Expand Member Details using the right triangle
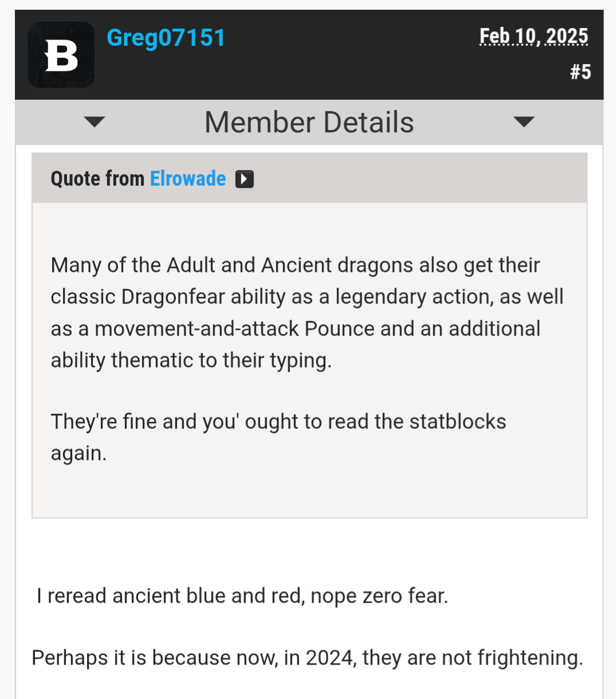 click(524, 122)
